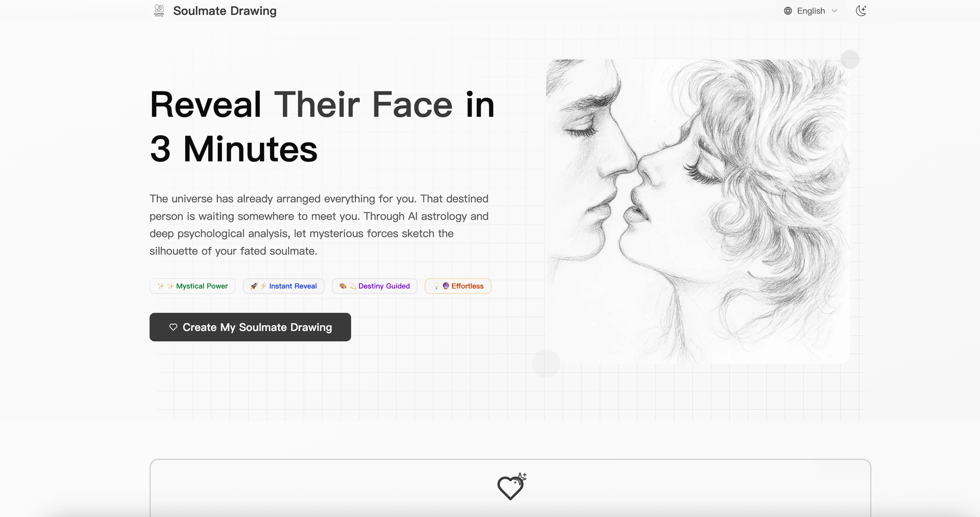Click the heart icon in Create button
Screen dimensions: 980x517
[173, 327]
